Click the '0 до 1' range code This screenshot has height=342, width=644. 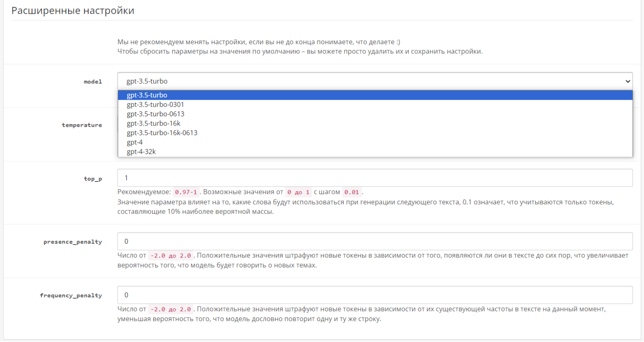click(298, 192)
